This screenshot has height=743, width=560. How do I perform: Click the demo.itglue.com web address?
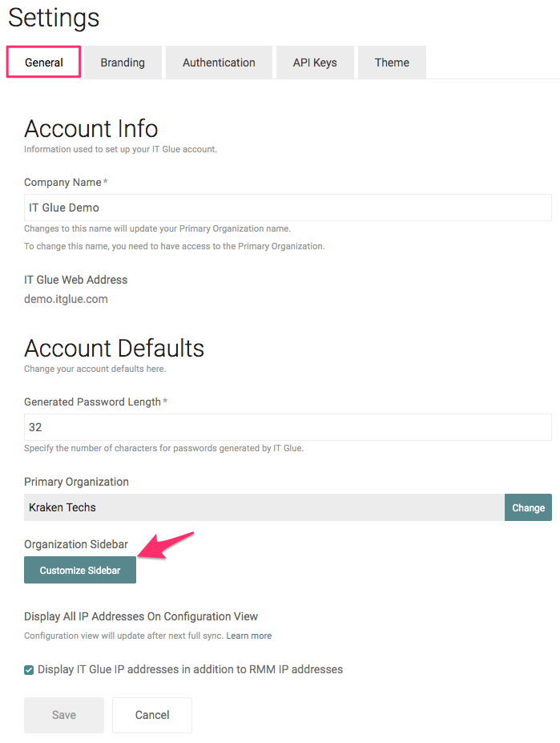tap(67, 298)
